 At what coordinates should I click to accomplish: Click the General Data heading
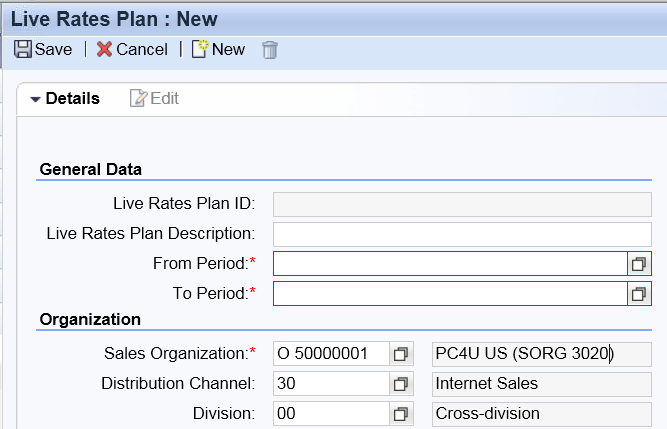click(91, 169)
